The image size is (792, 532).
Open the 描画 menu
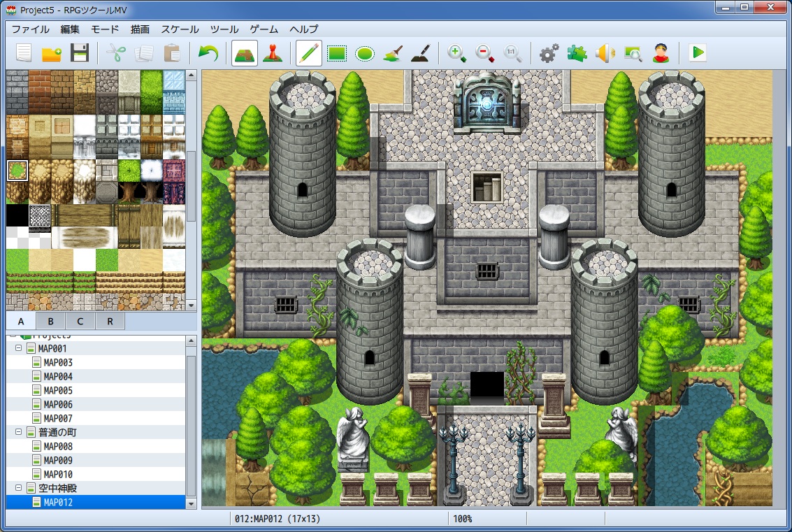tap(140, 29)
